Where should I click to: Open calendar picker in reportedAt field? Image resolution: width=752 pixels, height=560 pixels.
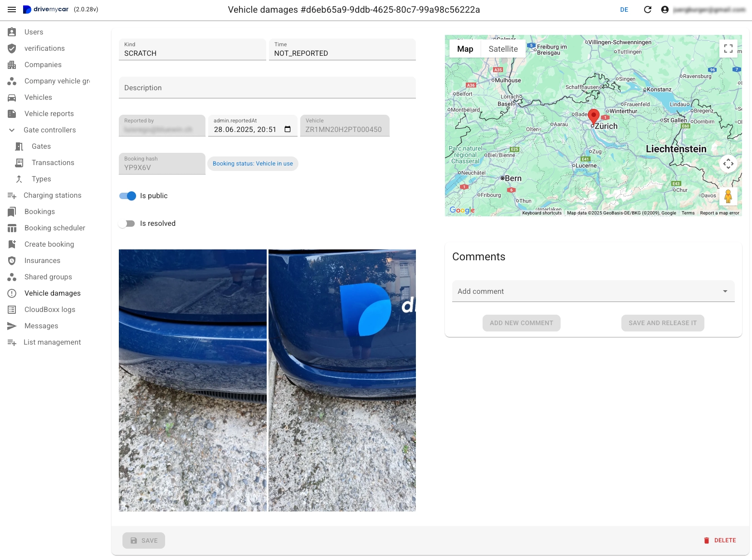(x=288, y=129)
